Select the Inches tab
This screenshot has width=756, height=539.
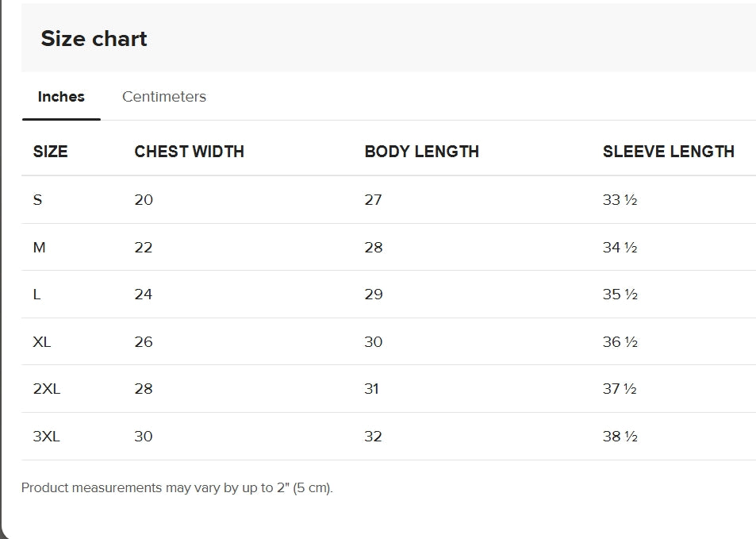pyautogui.click(x=61, y=97)
